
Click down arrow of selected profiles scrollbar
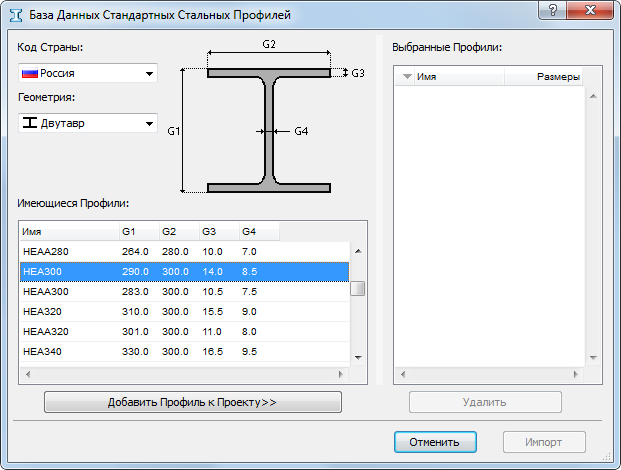tap(593, 358)
